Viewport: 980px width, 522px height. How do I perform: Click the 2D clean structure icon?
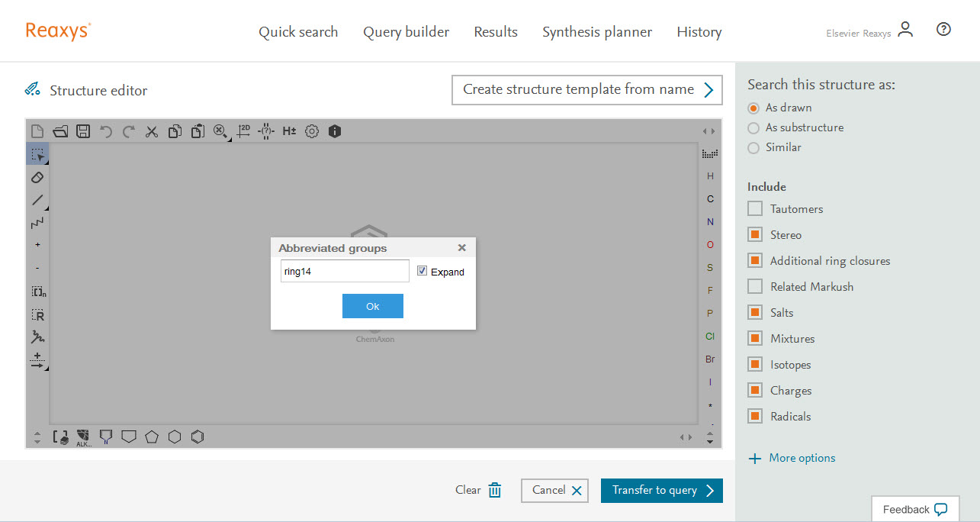(x=243, y=131)
